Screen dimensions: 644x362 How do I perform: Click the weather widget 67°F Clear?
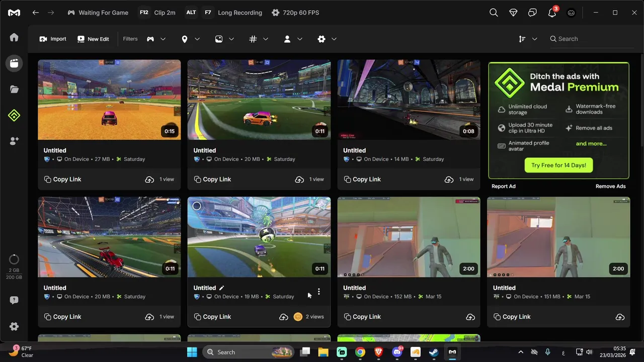(21, 351)
